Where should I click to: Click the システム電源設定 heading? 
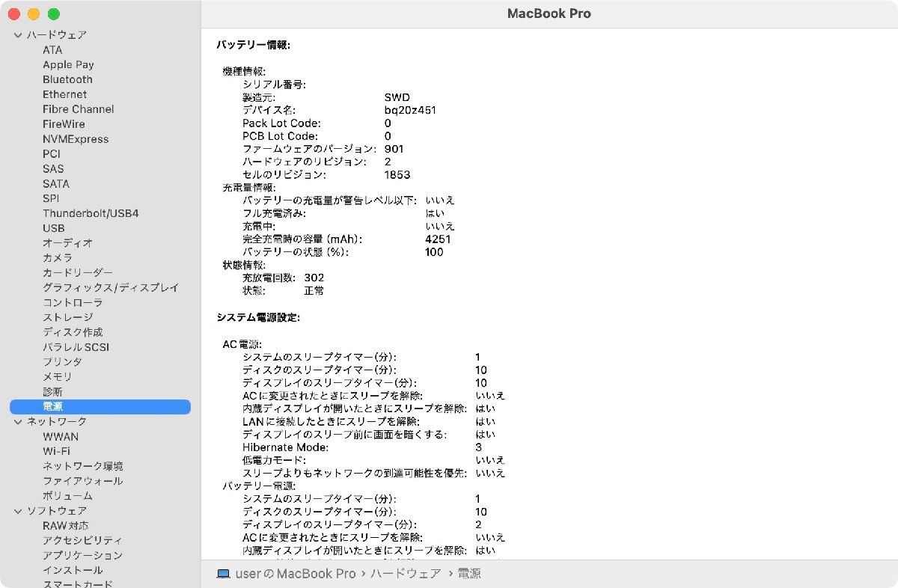click(258, 318)
